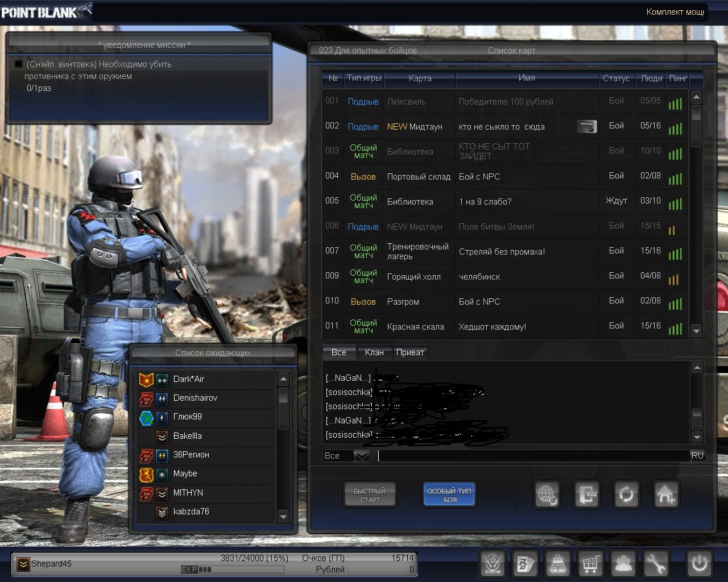The width and height of the screenshot is (728, 582).
Task: Toggle the sniper rifle mission checkbox
Action: tap(19, 64)
